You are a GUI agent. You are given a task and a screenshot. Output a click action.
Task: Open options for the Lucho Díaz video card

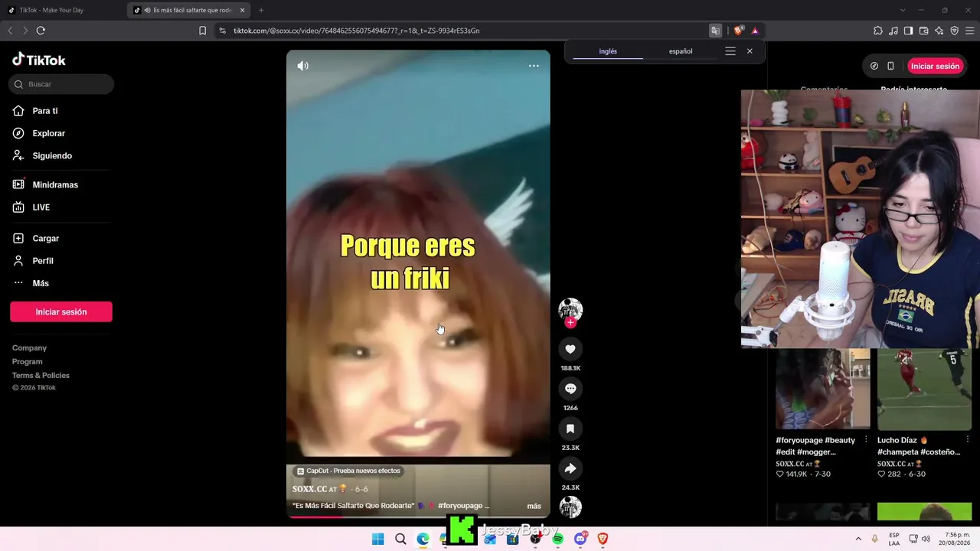[x=968, y=440]
